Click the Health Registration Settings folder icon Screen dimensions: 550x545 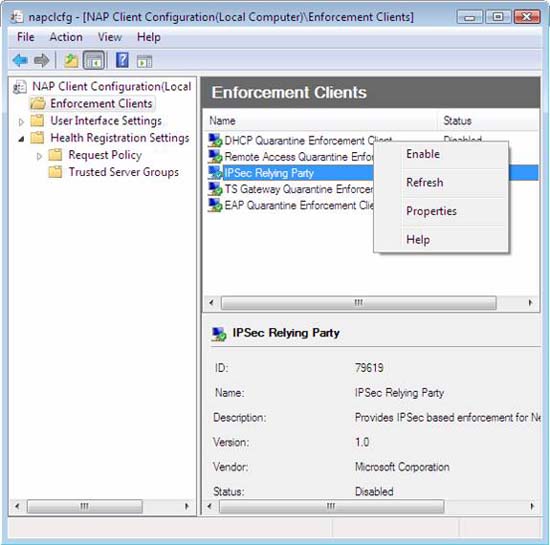37,138
